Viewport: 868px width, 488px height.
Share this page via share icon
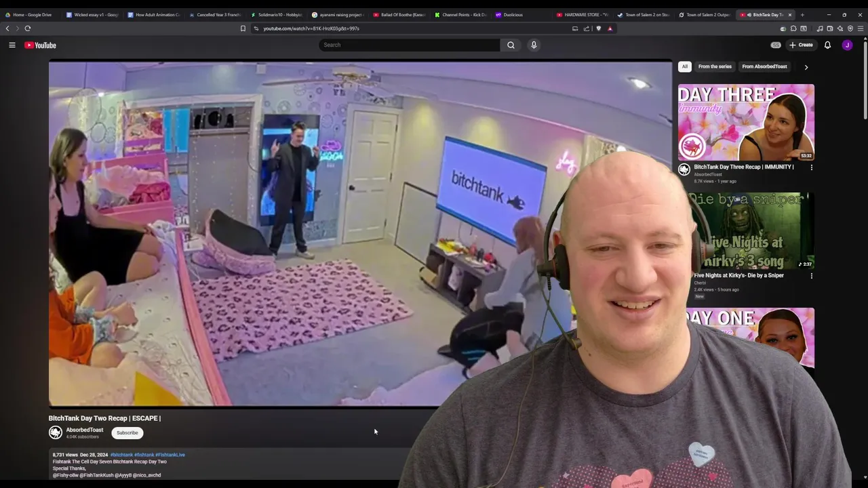coord(586,28)
